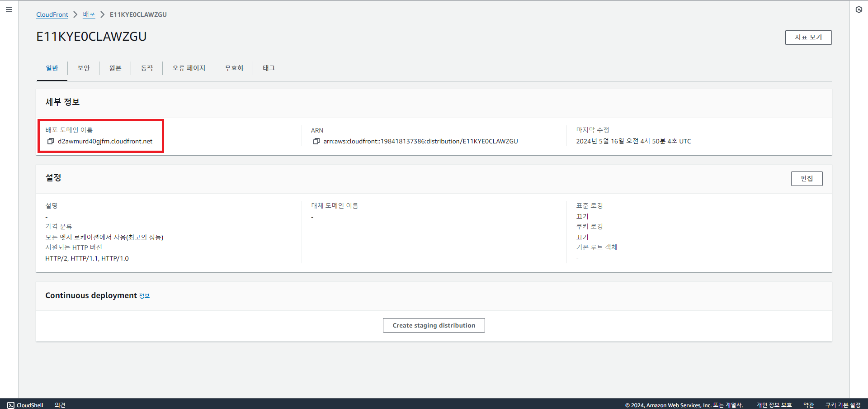Open the 오류 페이지 tab
This screenshot has height=409, width=868.
pyautogui.click(x=189, y=68)
